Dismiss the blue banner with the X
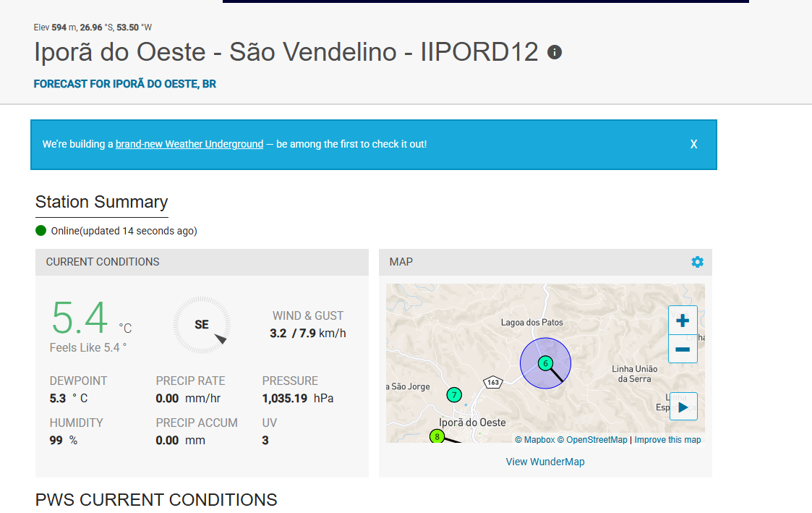This screenshot has height=513, width=812. pyautogui.click(x=693, y=144)
